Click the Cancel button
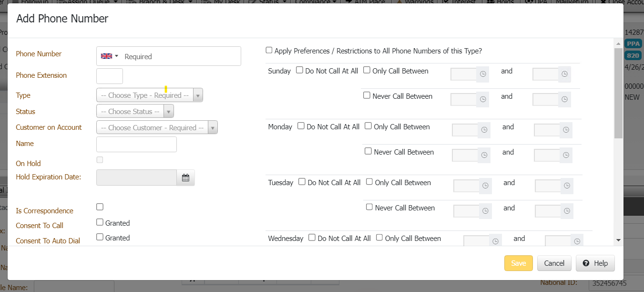 click(x=554, y=263)
